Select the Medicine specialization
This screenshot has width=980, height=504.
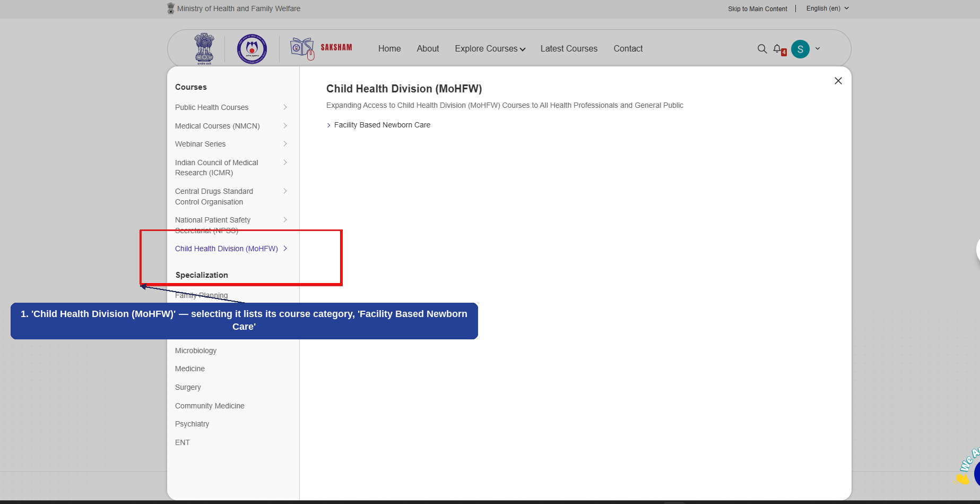[190, 369]
